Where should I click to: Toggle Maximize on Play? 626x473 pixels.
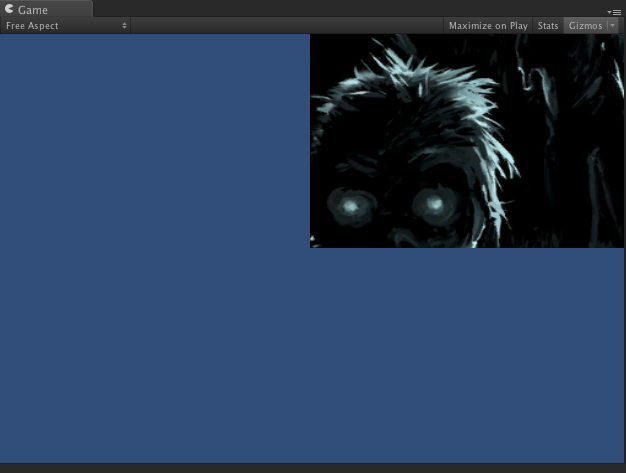(x=488, y=26)
